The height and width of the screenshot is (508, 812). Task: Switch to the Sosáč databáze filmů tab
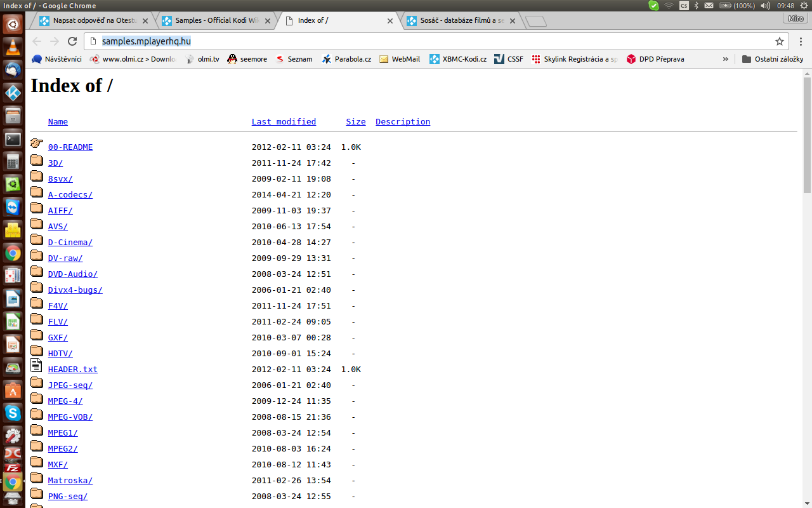coord(462,20)
